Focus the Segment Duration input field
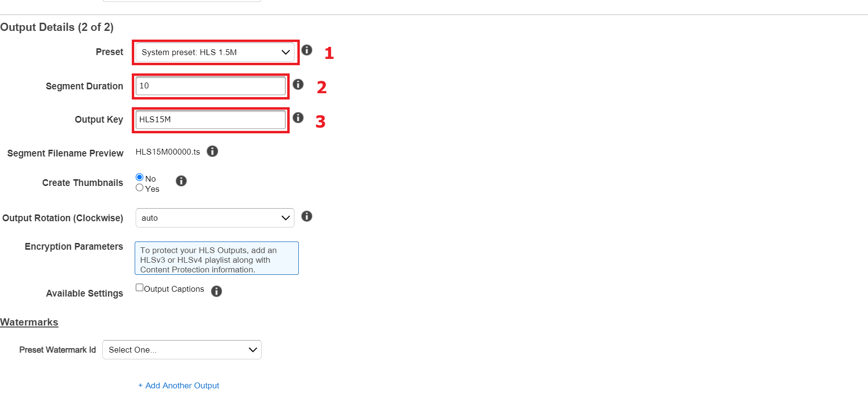Screen dimensions: 868x398 [210, 86]
